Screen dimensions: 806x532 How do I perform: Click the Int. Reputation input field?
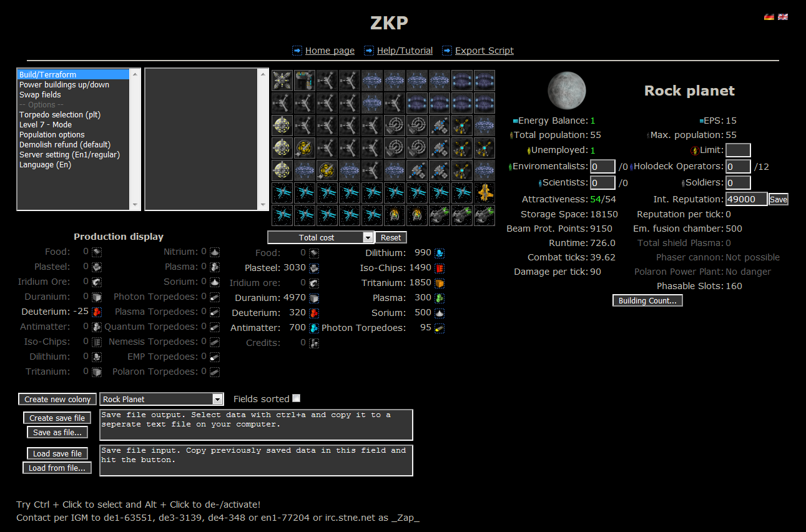(746, 199)
